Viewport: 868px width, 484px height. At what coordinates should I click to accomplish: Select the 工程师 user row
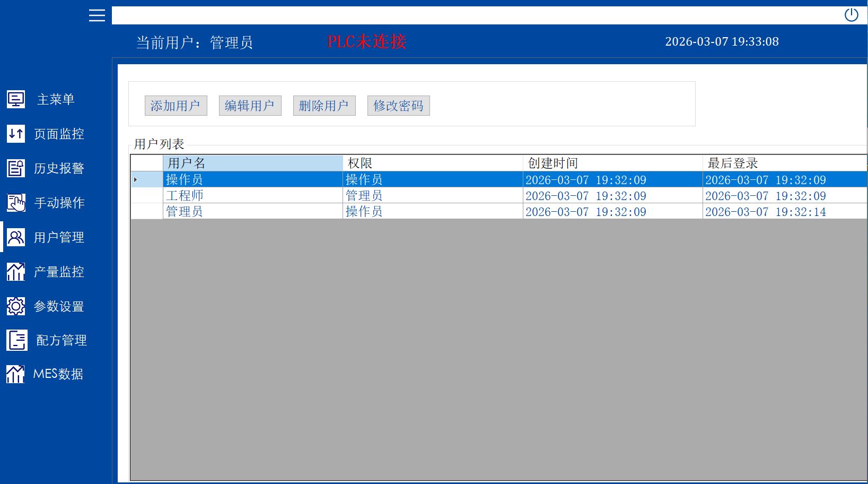point(252,196)
